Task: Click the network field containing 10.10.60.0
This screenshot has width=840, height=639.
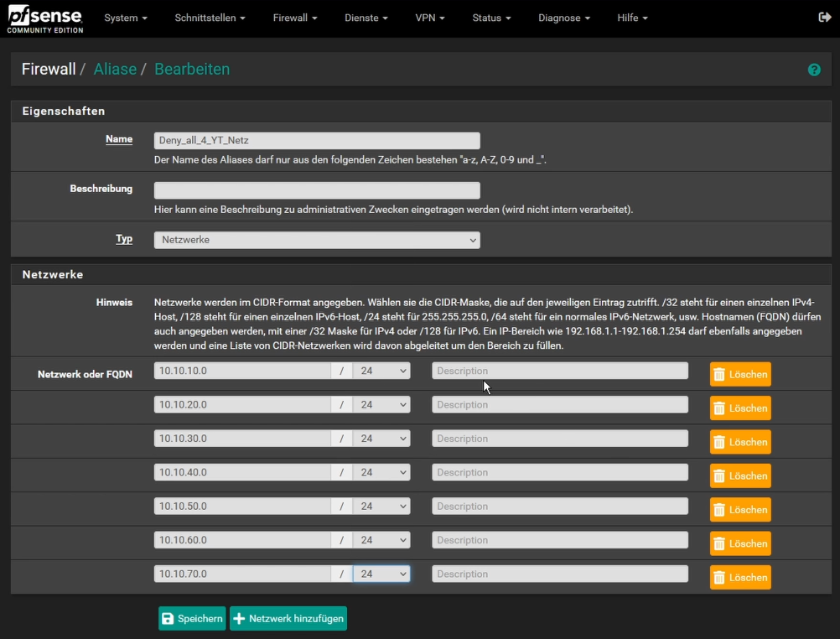Action: (242, 540)
